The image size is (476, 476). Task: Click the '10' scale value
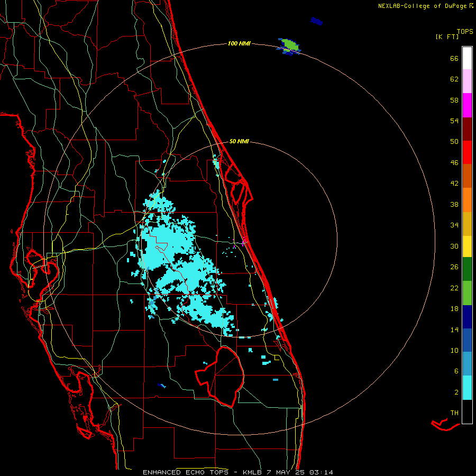click(454, 351)
